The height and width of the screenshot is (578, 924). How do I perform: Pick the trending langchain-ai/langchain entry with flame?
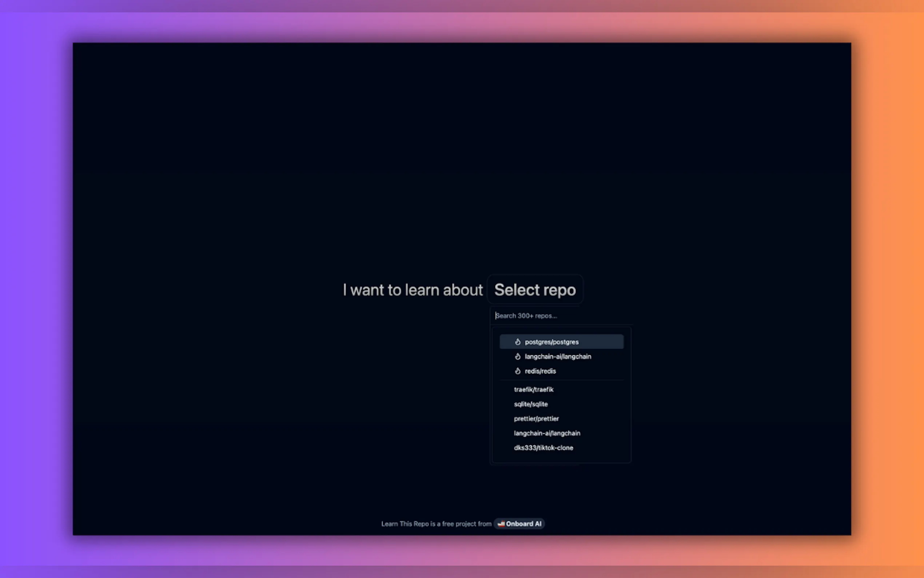pyautogui.click(x=558, y=356)
